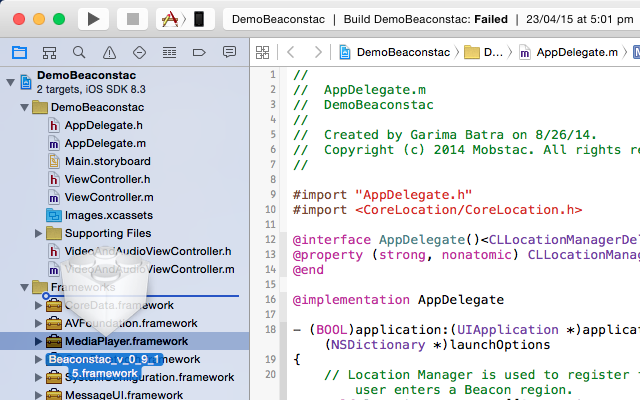Click line number 12 in the gutter
This screenshot has height=400, width=640.
click(271, 239)
